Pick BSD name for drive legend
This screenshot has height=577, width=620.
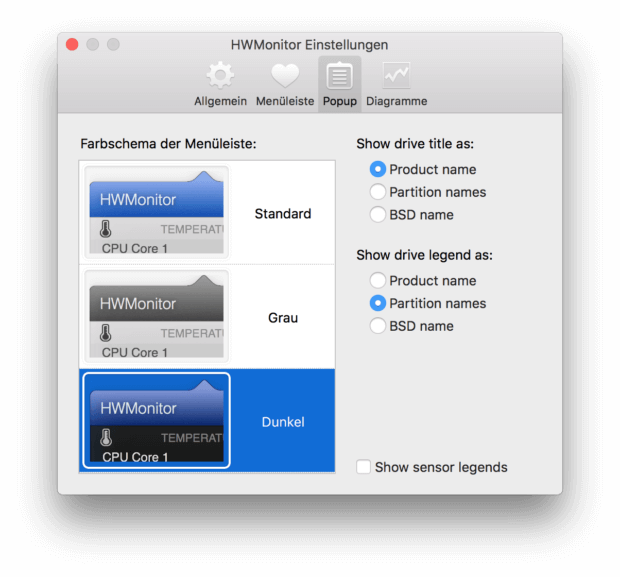click(x=378, y=326)
